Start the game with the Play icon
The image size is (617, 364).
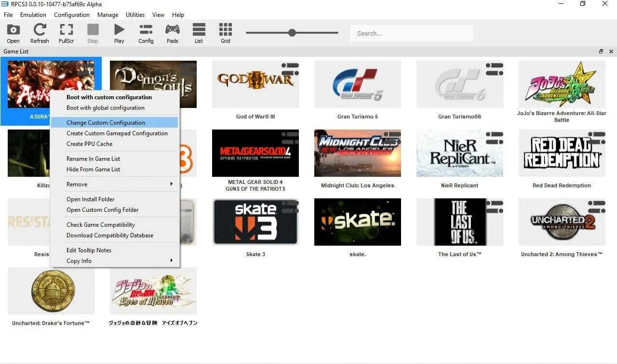point(119,30)
